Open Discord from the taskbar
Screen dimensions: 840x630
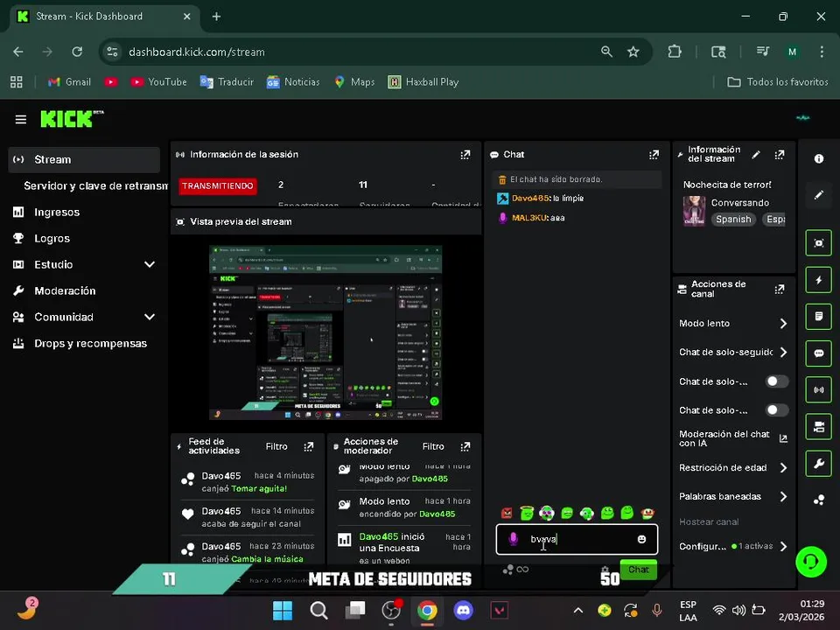(463, 610)
